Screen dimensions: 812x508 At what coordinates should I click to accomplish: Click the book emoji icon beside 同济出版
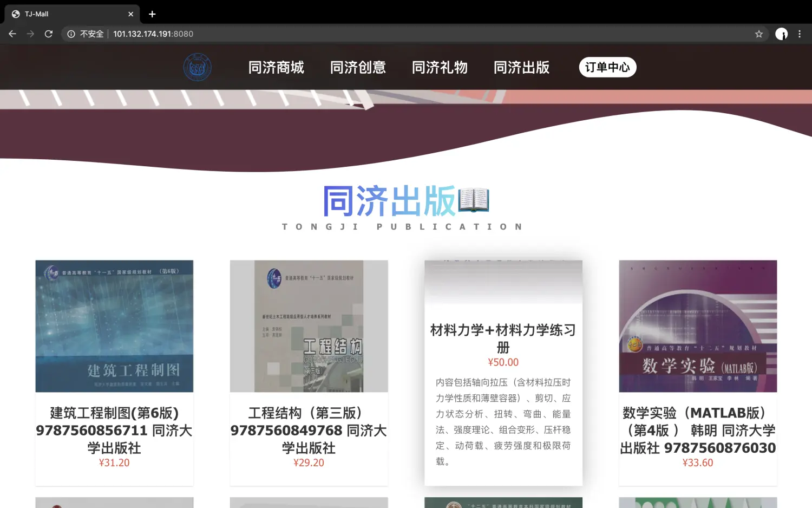[x=474, y=201]
